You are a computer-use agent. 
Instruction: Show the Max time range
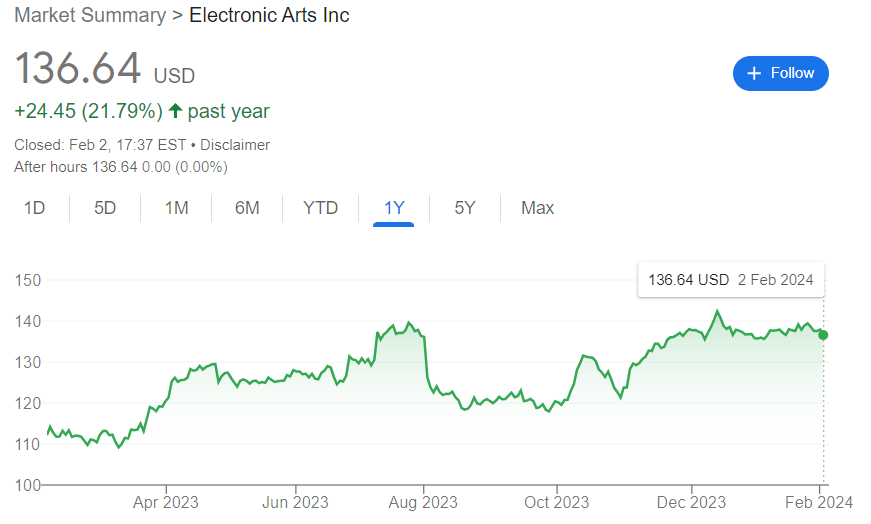(x=537, y=208)
